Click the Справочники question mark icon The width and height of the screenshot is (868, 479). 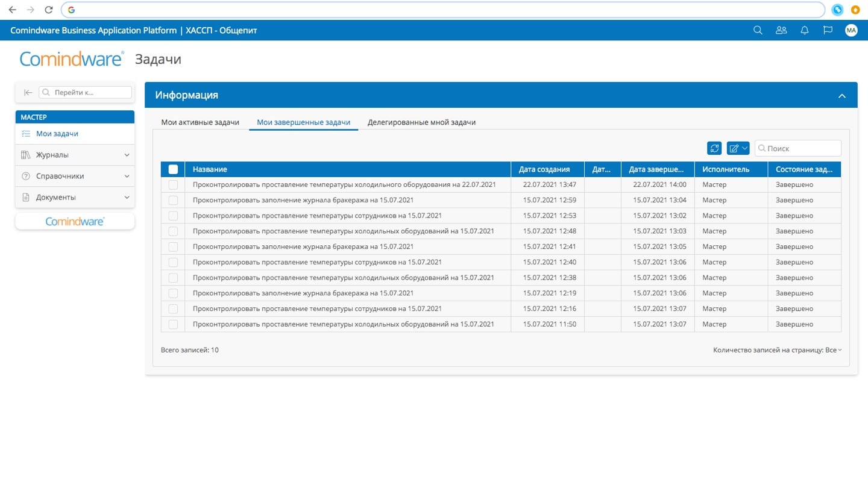[x=25, y=176]
